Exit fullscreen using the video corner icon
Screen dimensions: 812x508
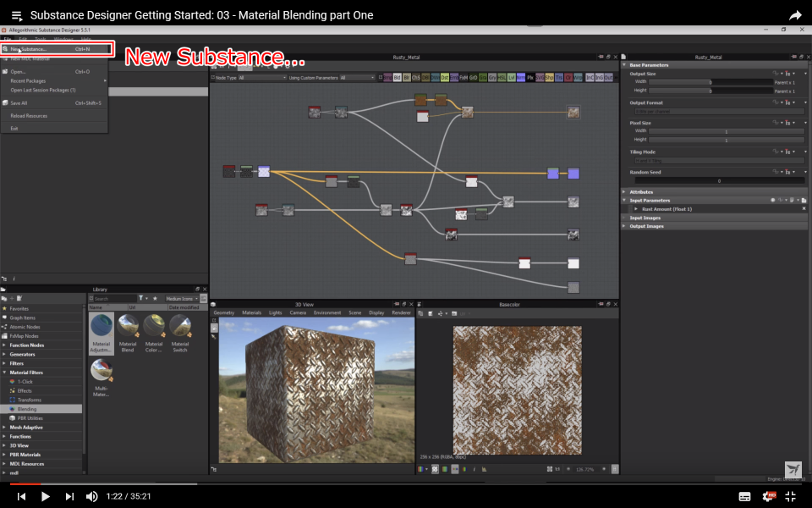click(x=791, y=496)
